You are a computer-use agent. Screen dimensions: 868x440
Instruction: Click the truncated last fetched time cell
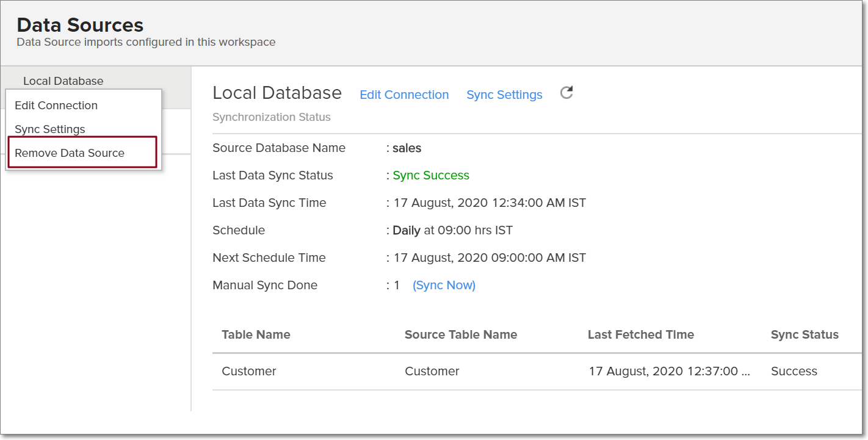670,372
